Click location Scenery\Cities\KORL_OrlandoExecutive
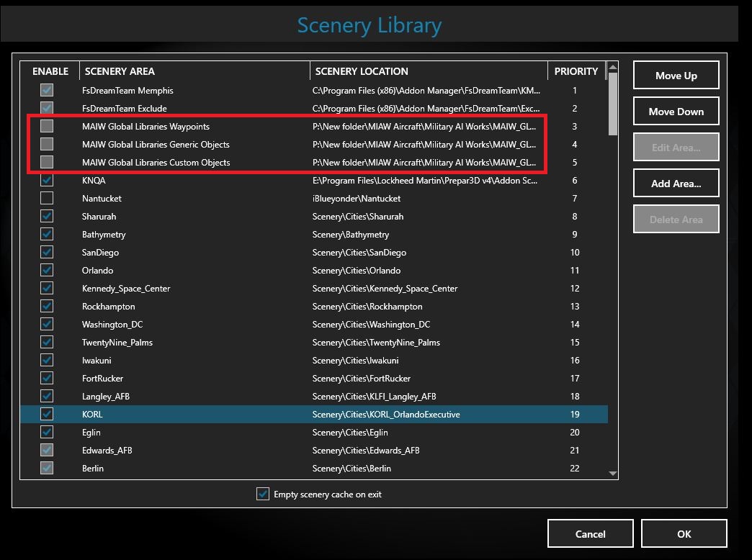The width and height of the screenshot is (752, 560). (386, 414)
